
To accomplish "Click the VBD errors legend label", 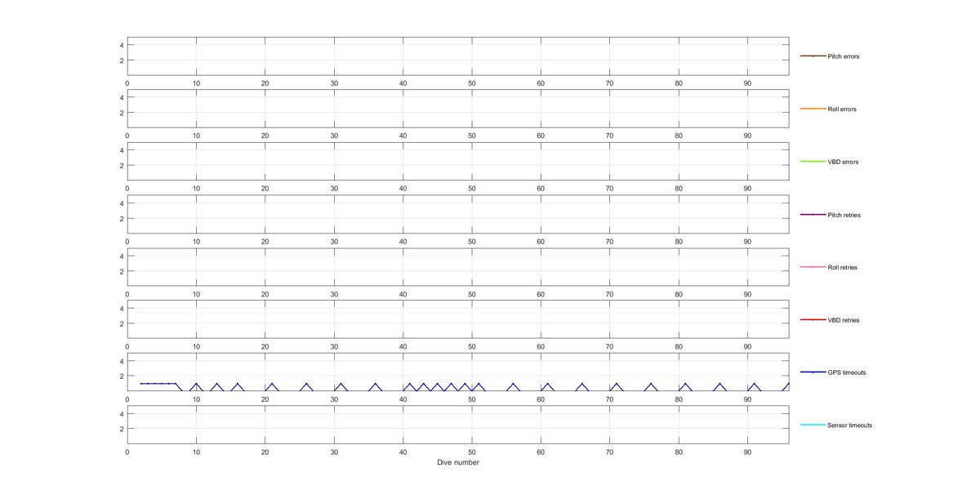I will 843,162.
